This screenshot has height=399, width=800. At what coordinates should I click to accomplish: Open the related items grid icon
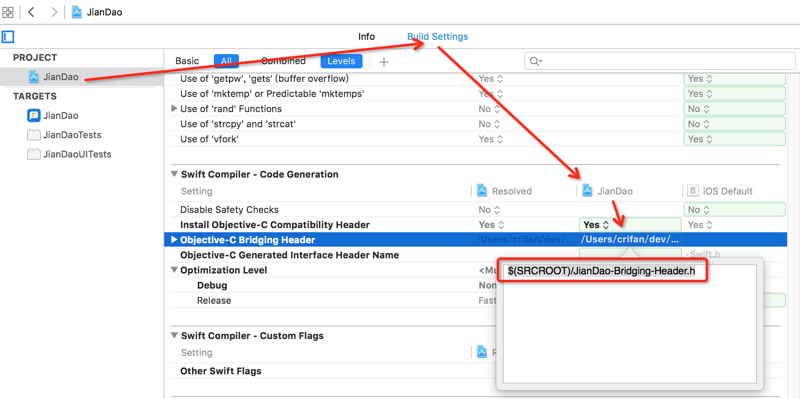click(x=8, y=12)
